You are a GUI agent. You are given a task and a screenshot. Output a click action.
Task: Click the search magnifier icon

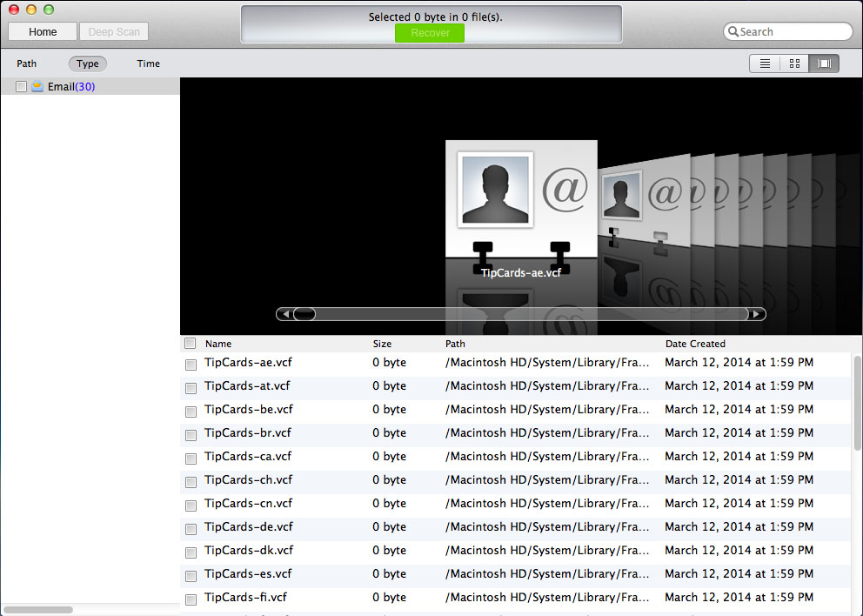(733, 32)
